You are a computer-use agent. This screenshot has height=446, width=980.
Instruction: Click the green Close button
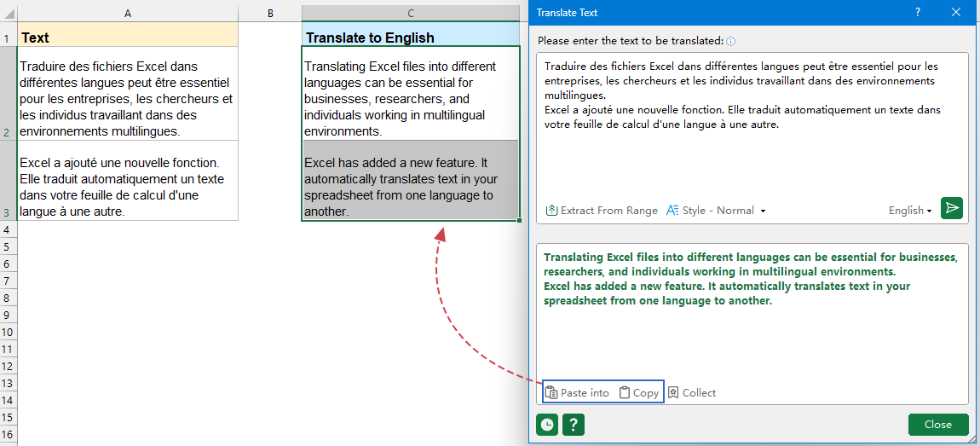pos(937,424)
